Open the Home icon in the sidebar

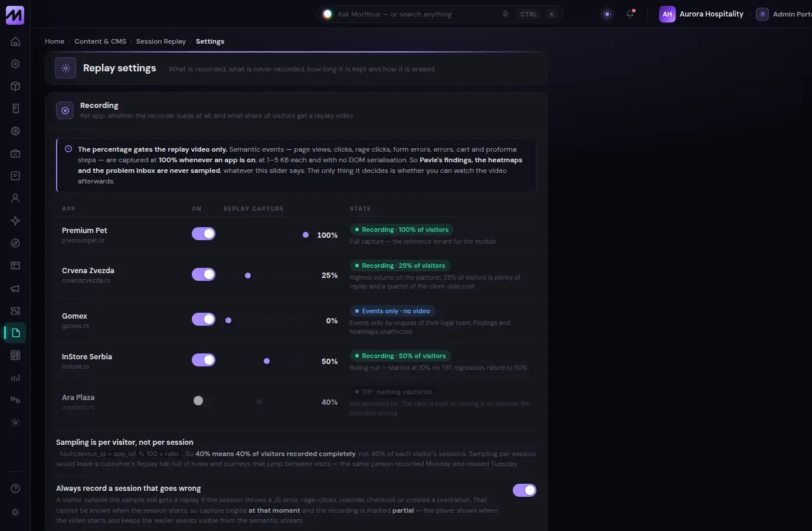[15, 41]
